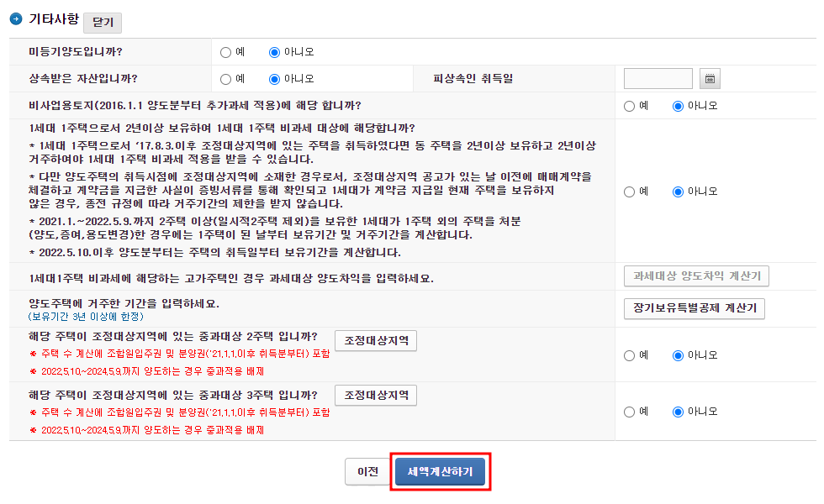
Task: Click the 닫기 button
Action: pyautogui.click(x=104, y=23)
